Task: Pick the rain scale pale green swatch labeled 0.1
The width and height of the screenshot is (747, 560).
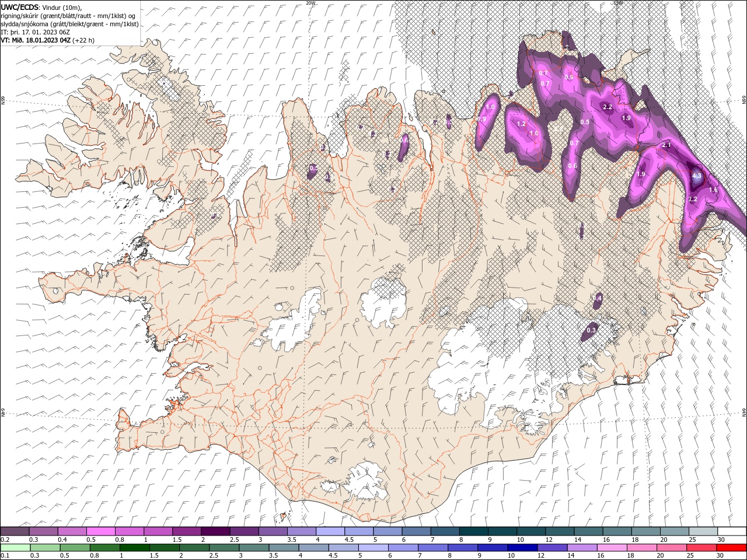Action: (x=15, y=548)
